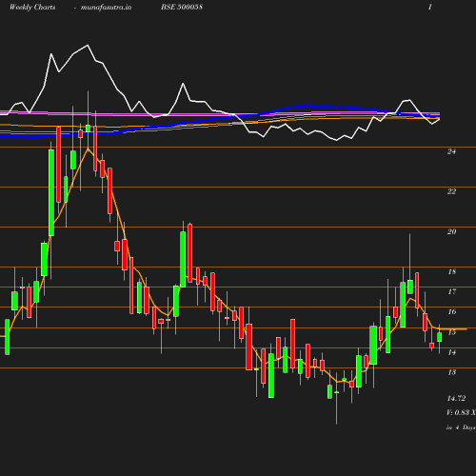Click the price axis label '22'
The height and width of the screenshot is (476, 476).
[451, 191]
